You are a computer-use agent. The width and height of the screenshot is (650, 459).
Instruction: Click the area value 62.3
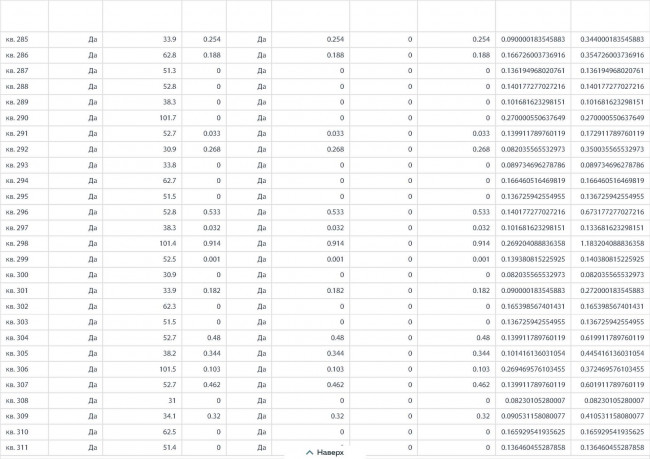click(x=169, y=306)
